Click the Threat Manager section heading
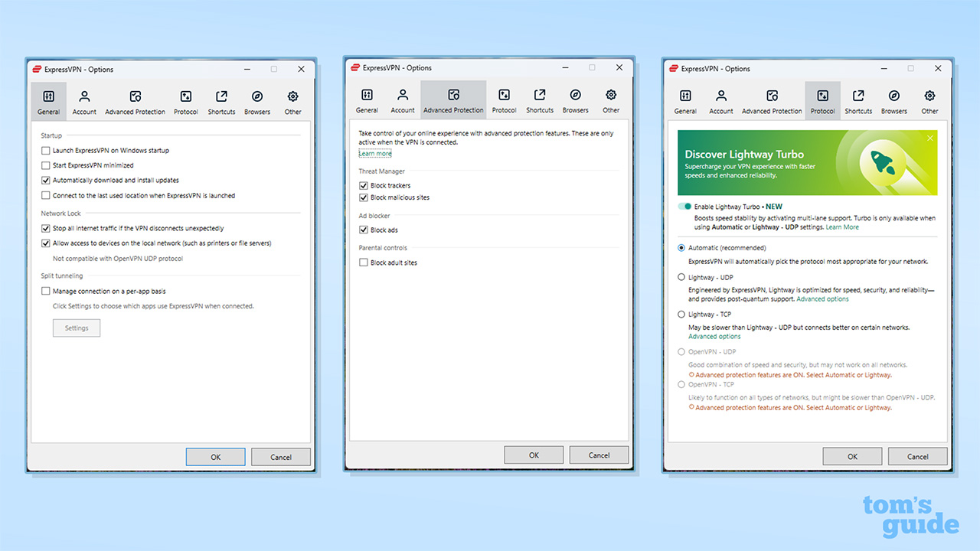The height and width of the screenshot is (551, 980). (381, 171)
